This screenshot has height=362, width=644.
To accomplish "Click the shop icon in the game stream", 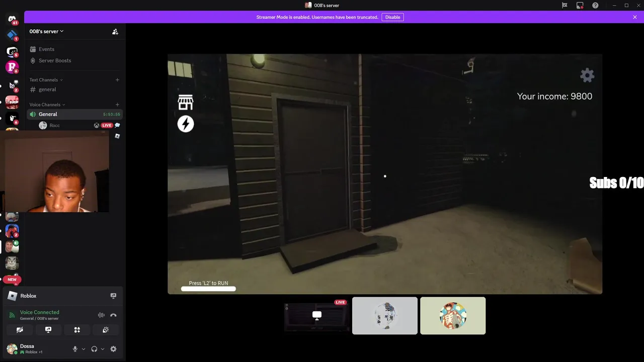I will click(x=186, y=103).
